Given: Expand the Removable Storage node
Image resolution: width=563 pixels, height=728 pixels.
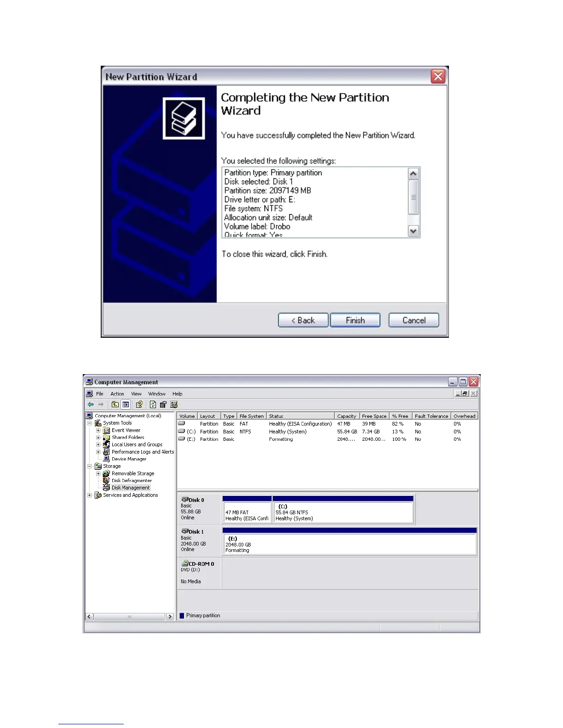Looking at the screenshot, I should [x=98, y=473].
